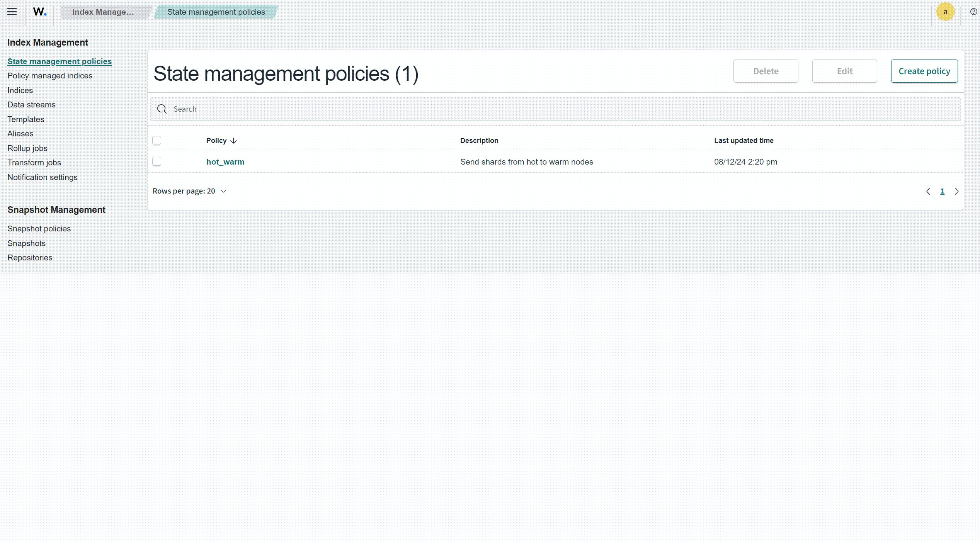The height and width of the screenshot is (542, 980).
Task: Open the hamburger navigation menu
Action: 12,12
